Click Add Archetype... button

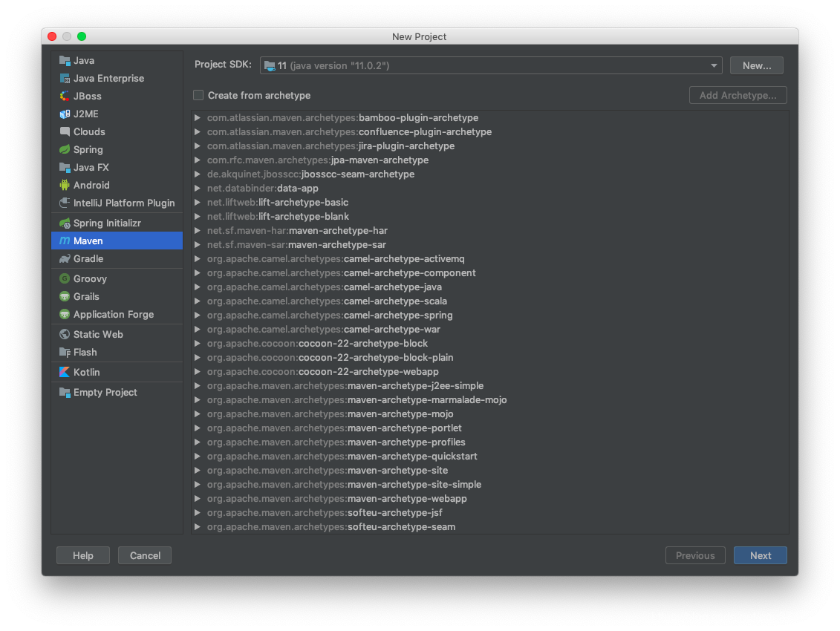(738, 95)
